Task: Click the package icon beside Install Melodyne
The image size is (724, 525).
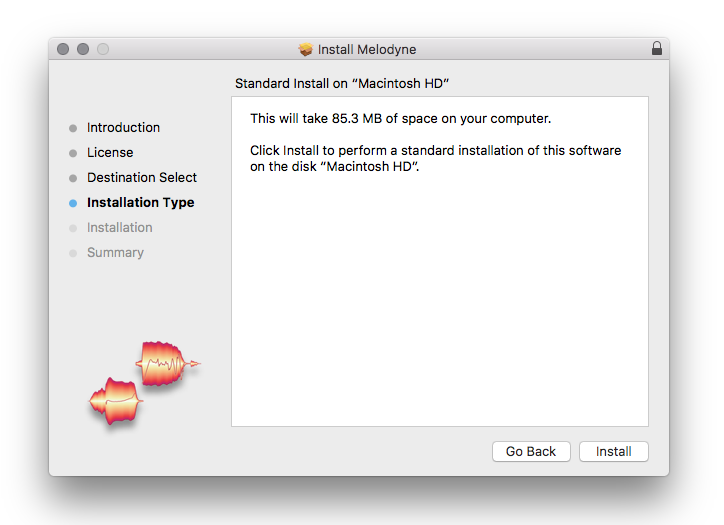Action: click(x=305, y=49)
